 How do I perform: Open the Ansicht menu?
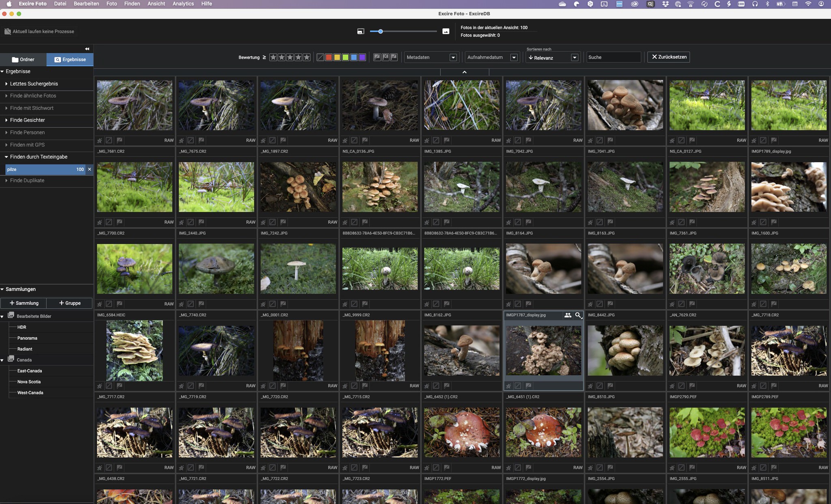pyautogui.click(x=156, y=4)
